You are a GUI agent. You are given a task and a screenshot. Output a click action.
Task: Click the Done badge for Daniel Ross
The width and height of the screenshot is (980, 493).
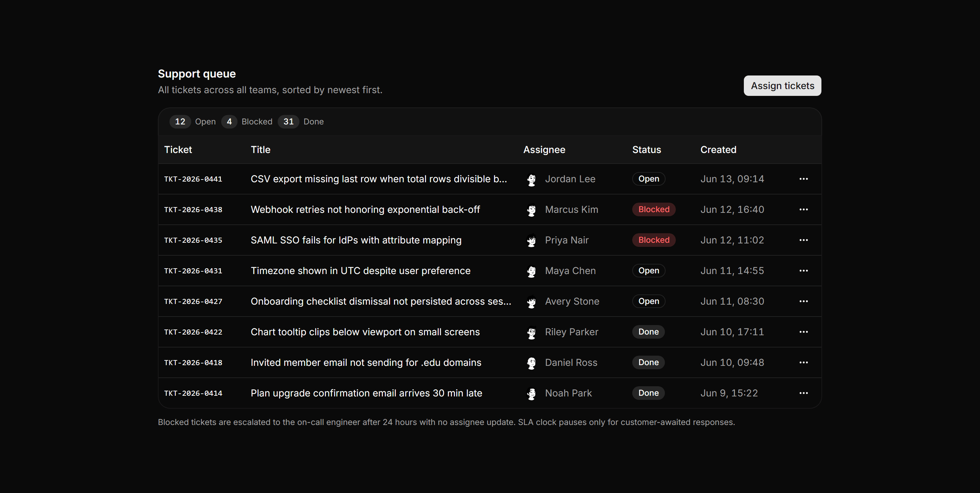pos(649,363)
